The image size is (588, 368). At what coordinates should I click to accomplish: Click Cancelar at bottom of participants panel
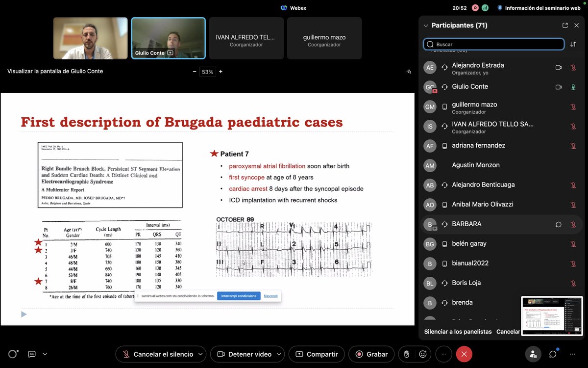pyautogui.click(x=508, y=332)
